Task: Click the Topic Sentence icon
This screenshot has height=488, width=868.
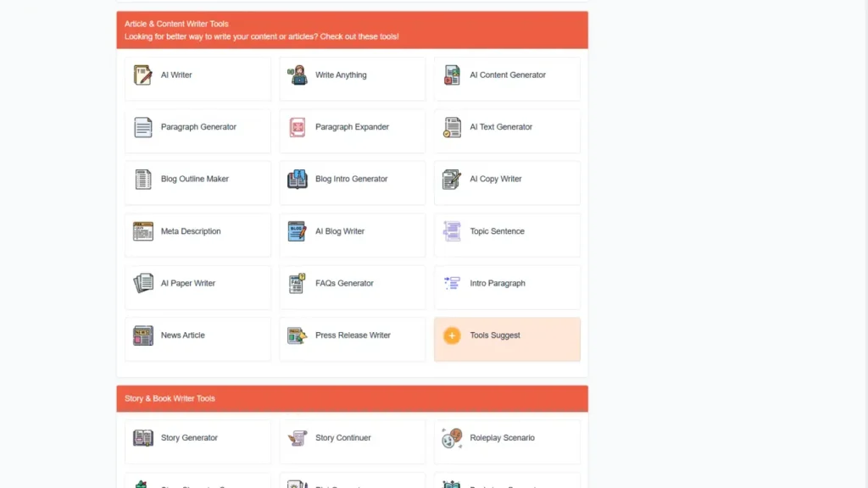Action: (x=452, y=231)
